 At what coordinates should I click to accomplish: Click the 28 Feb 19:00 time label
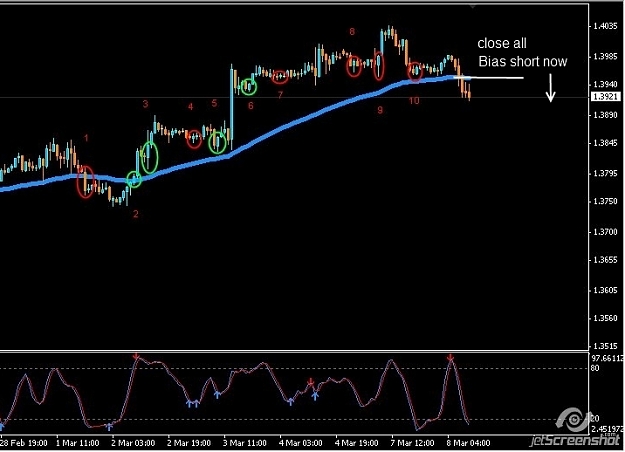[24, 443]
